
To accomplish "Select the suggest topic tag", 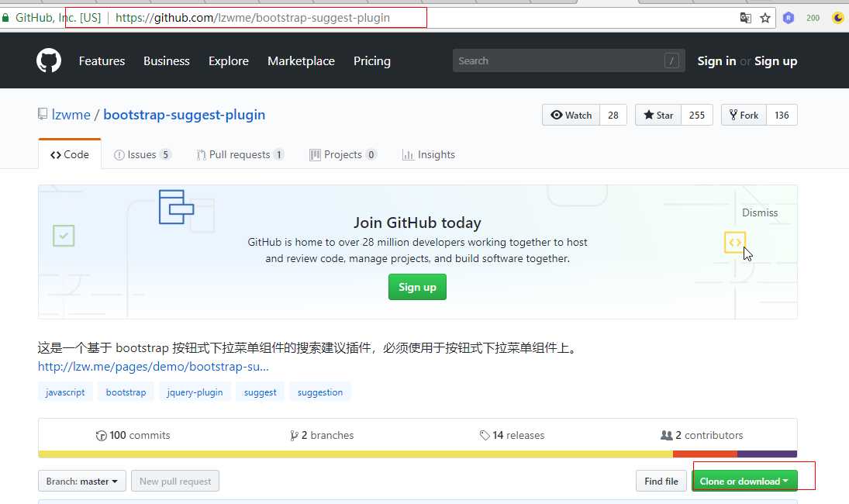I will (260, 392).
